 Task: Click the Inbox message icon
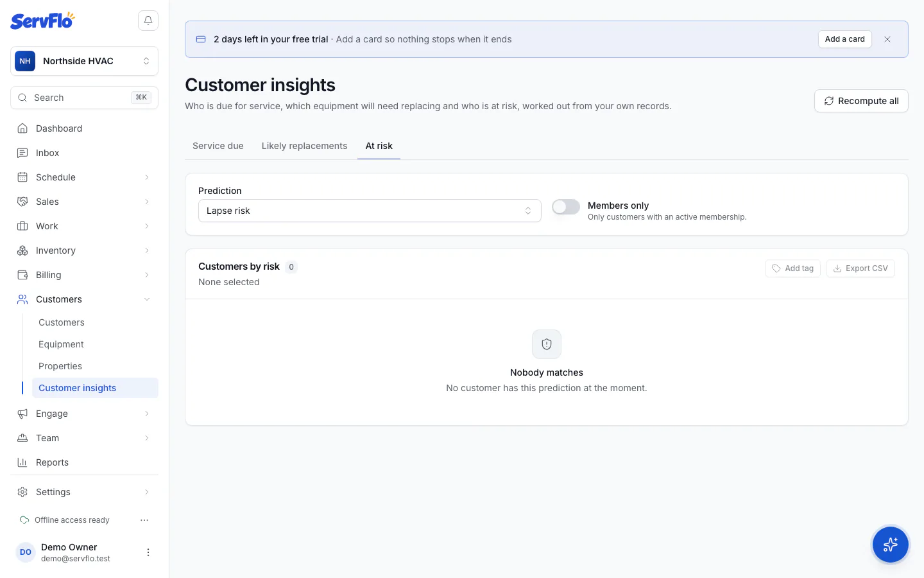22,153
